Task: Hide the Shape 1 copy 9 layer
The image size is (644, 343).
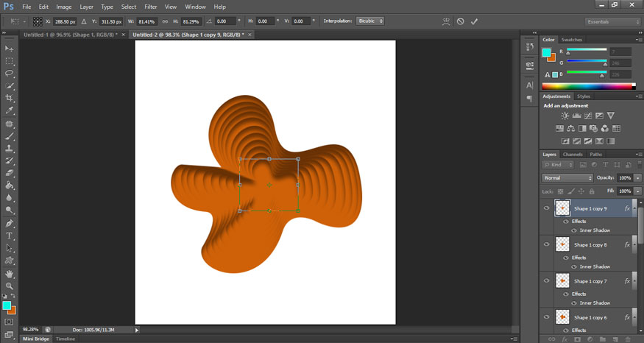Action: (547, 208)
